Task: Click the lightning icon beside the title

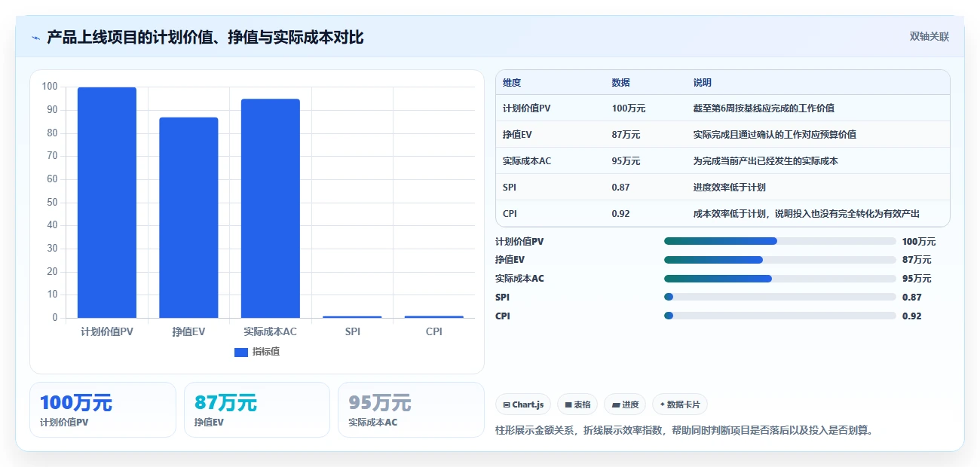Action: pos(36,38)
